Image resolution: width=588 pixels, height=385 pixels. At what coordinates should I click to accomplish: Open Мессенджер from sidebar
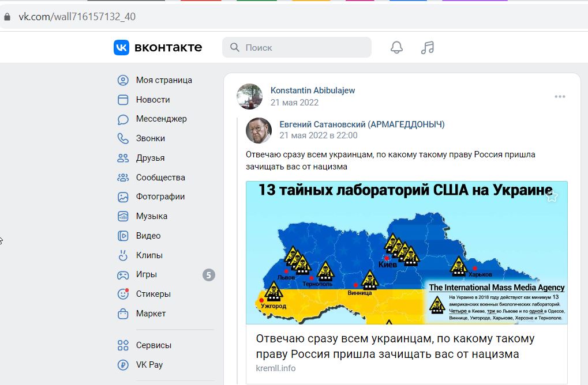pos(161,119)
